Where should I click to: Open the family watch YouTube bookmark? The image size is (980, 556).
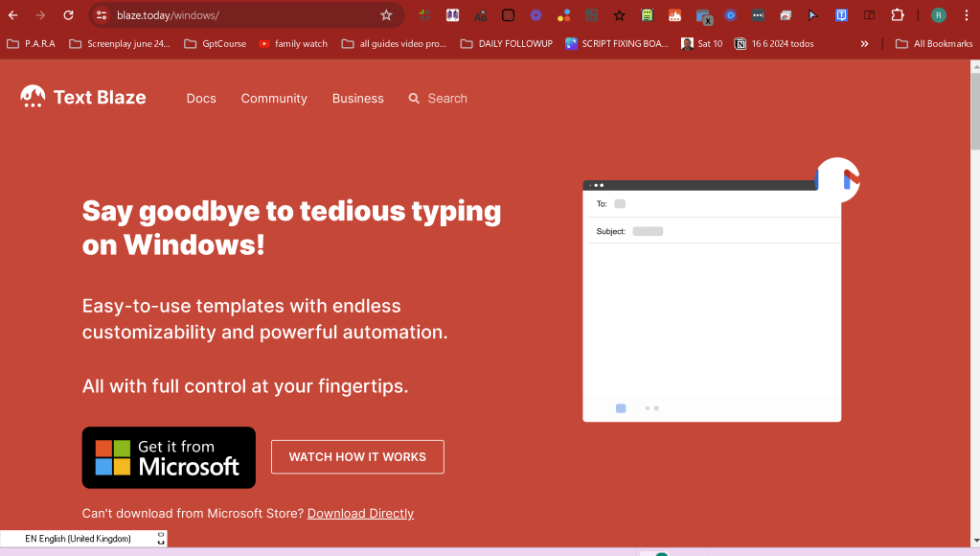pyautogui.click(x=293, y=44)
